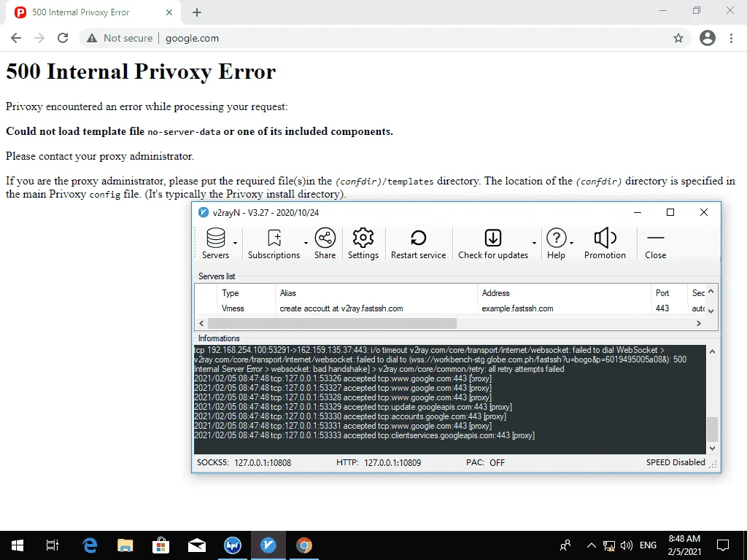Expand the Help dropdown arrow

tap(572, 244)
